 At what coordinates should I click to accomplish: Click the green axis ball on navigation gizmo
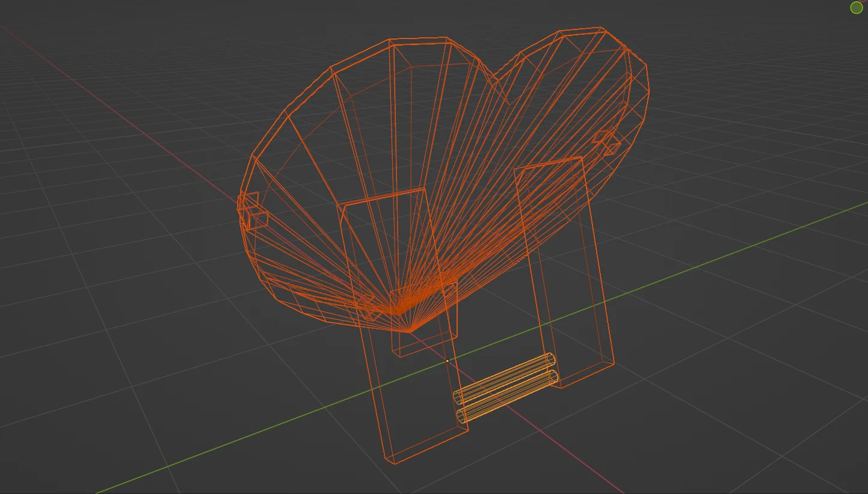click(x=855, y=7)
